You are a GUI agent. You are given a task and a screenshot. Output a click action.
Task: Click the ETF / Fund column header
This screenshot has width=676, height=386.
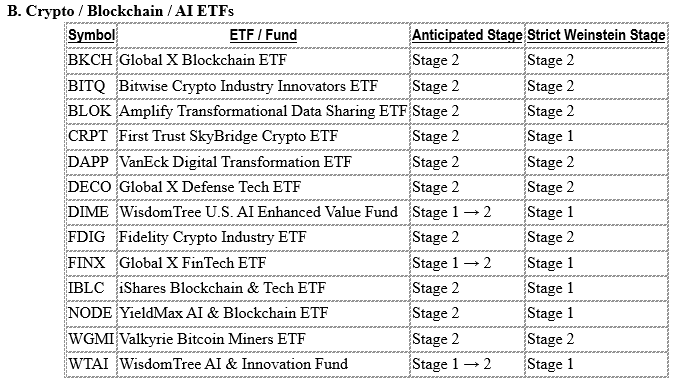tap(263, 35)
